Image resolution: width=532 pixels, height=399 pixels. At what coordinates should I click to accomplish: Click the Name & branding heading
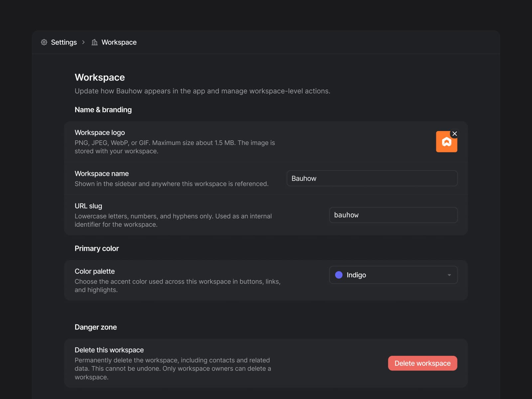tap(103, 110)
